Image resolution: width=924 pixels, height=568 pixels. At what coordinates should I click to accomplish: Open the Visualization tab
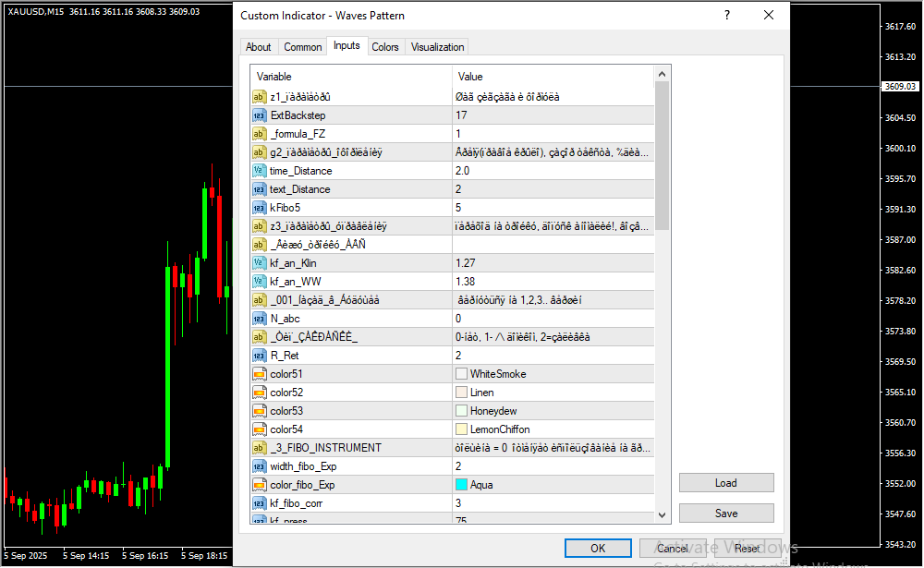pos(438,47)
